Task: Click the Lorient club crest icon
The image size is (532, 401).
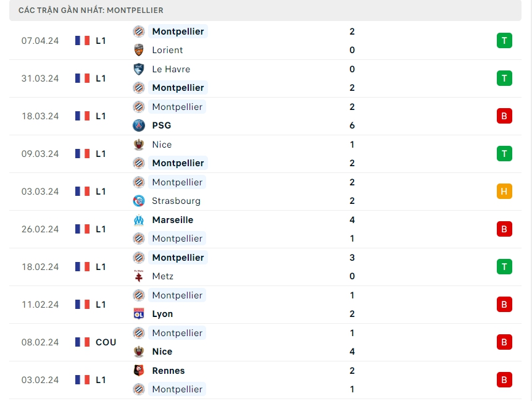Action: coord(139,50)
